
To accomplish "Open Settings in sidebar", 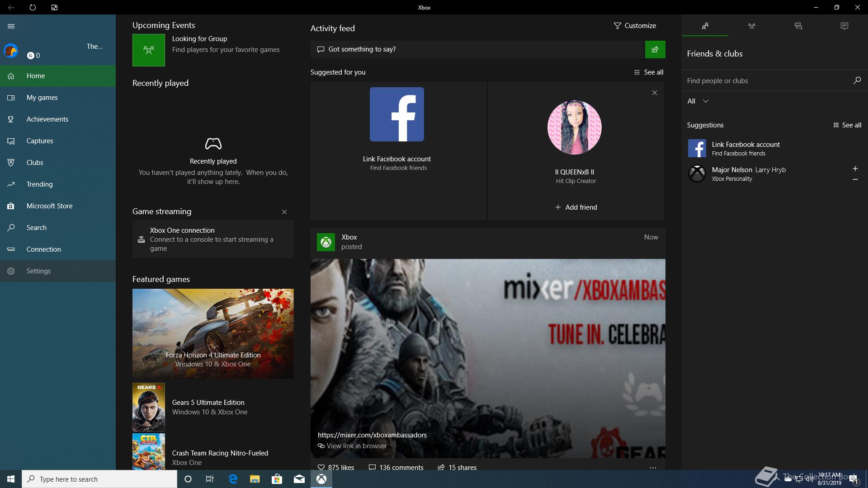I will point(58,271).
